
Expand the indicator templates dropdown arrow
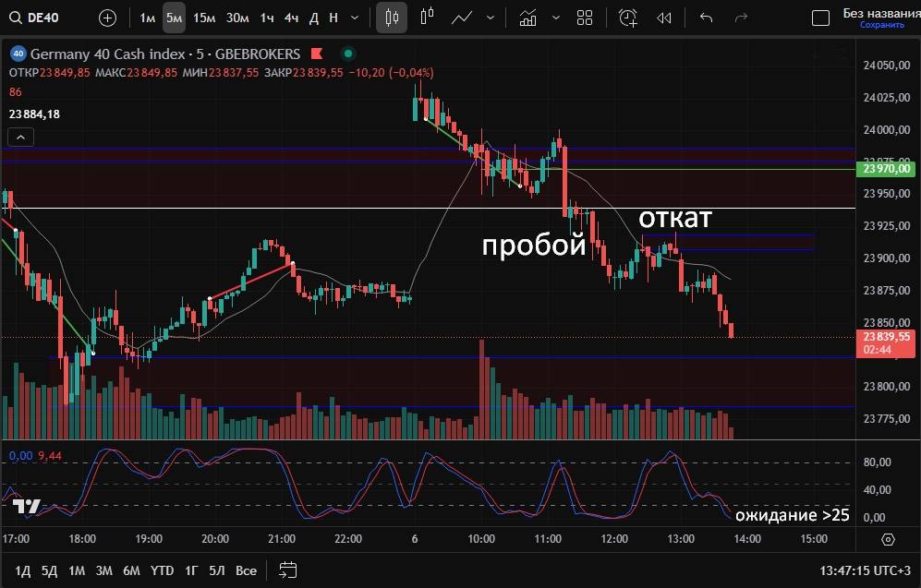pos(554,18)
